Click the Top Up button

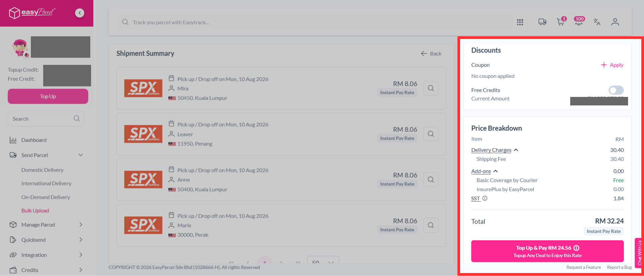point(48,96)
